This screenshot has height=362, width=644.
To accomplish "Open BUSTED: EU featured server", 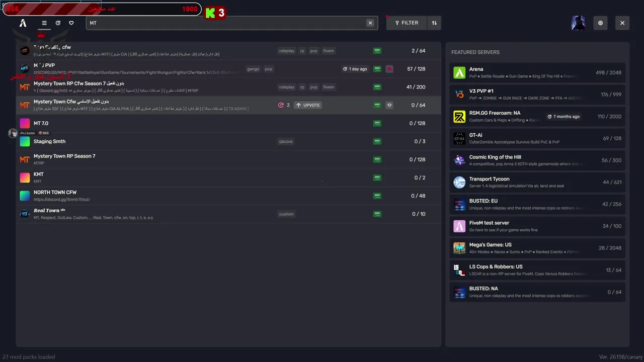I will coord(537,204).
